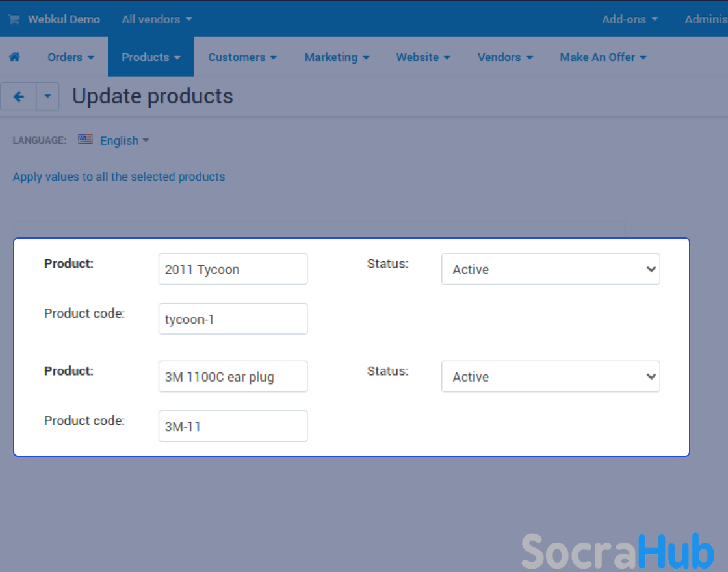
Task: Open the Add-ons menu
Action: (629, 19)
